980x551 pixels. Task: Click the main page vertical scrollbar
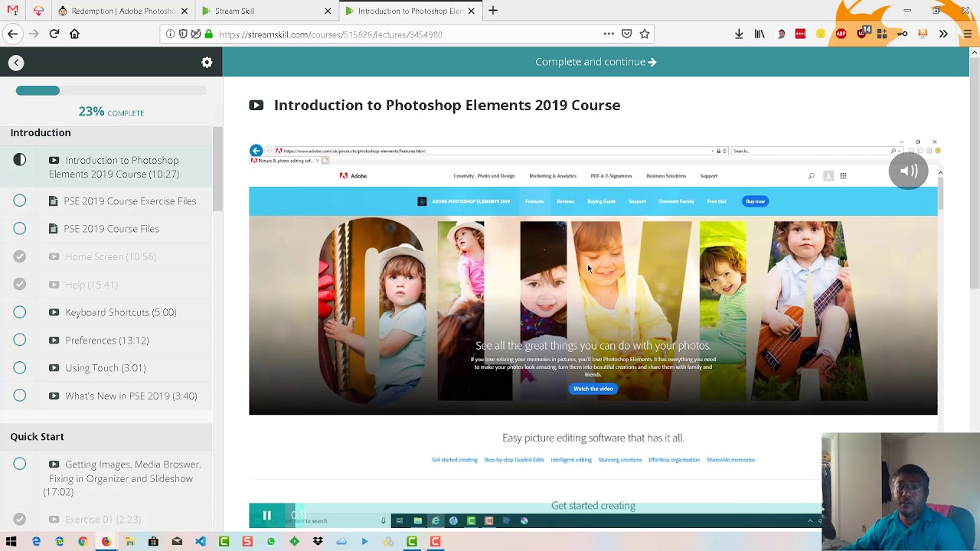pos(974,172)
